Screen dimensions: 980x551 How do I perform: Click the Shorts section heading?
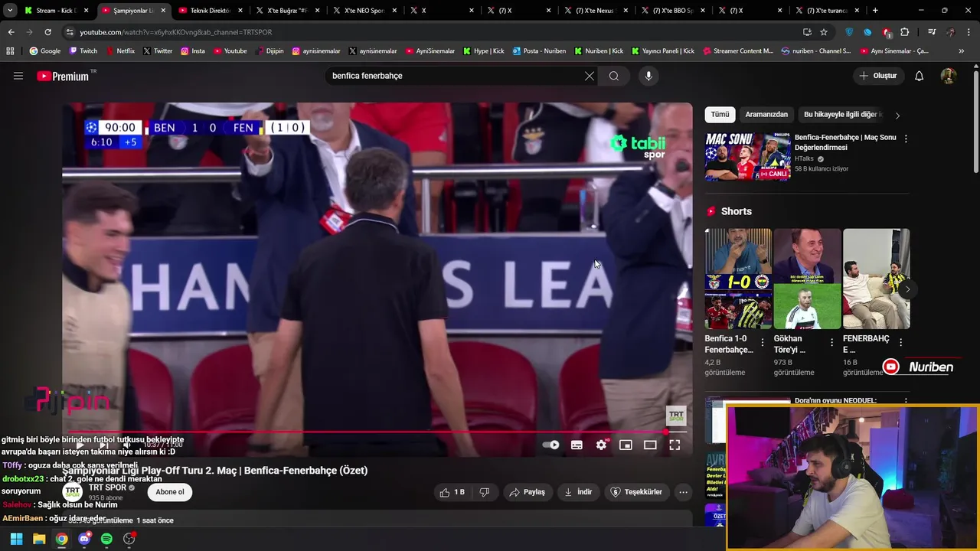click(737, 211)
